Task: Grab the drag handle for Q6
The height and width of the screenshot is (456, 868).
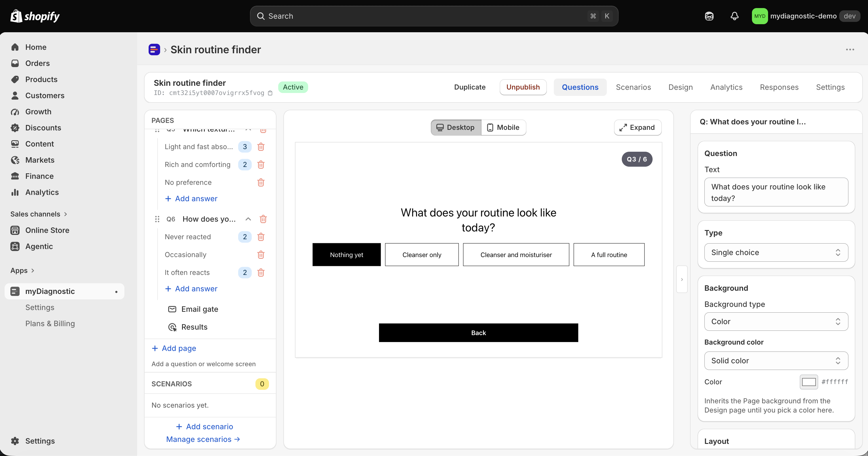Action: [x=157, y=219]
